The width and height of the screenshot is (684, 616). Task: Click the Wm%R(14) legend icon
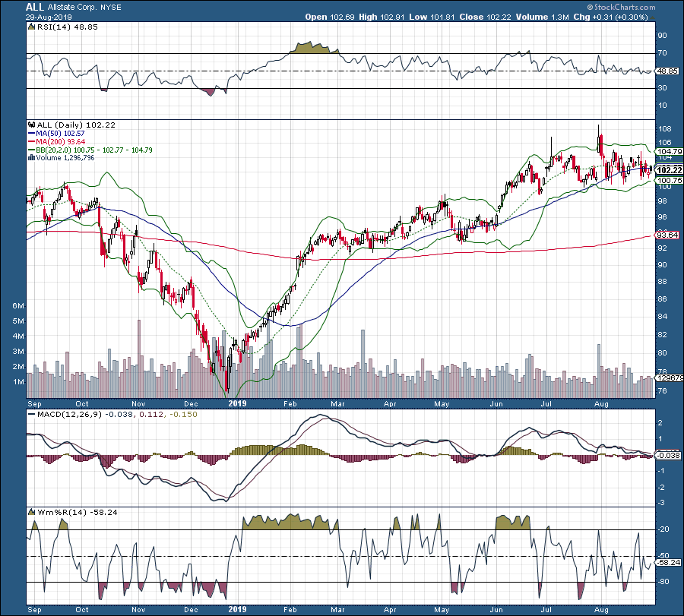(x=31, y=512)
